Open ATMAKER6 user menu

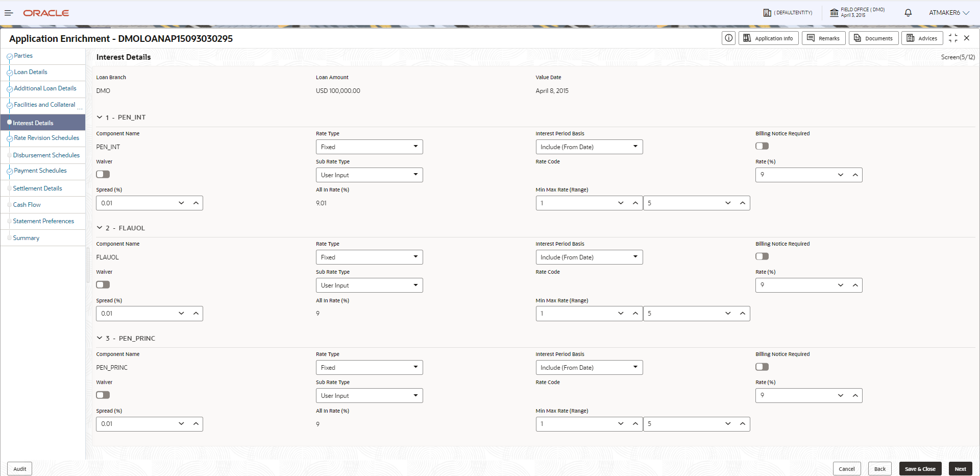point(949,13)
